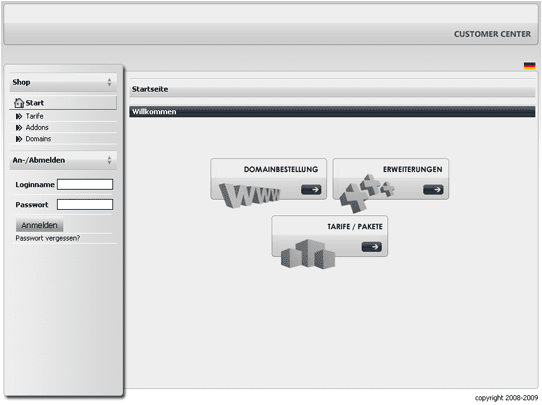Screen dimensions: 542x405
Task: Click the Loginname label
Action: point(35,185)
